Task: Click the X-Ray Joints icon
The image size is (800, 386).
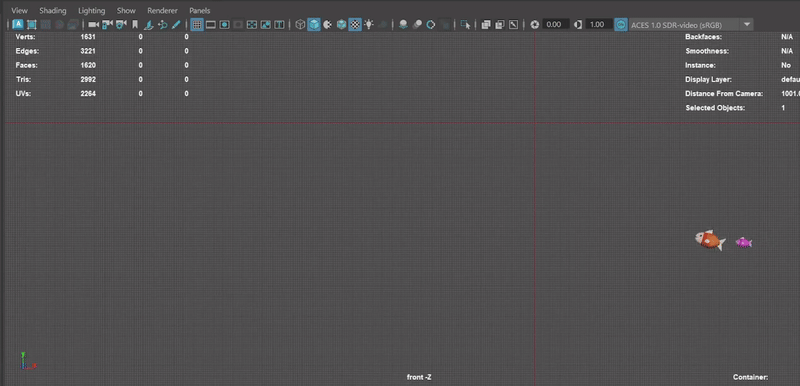Action: [x=513, y=24]
